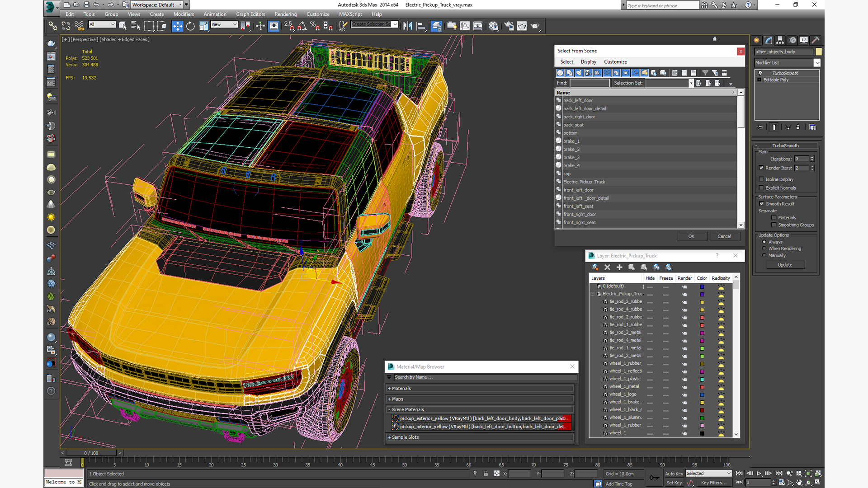This screenshot has height=488, width=868.
Task: Expand Editable Poly in the modifier stack
Action: coord(759,80)
